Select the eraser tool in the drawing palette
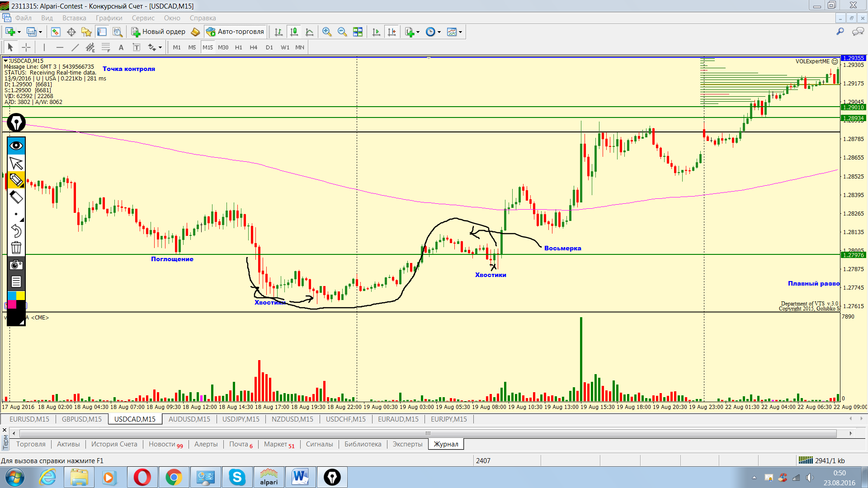 (16, 197)
